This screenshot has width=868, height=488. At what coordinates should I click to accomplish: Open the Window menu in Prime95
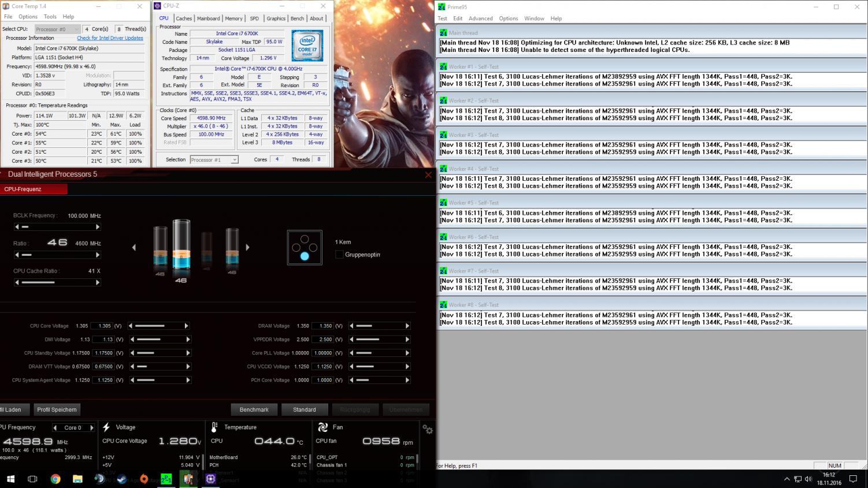coord(534,18)
